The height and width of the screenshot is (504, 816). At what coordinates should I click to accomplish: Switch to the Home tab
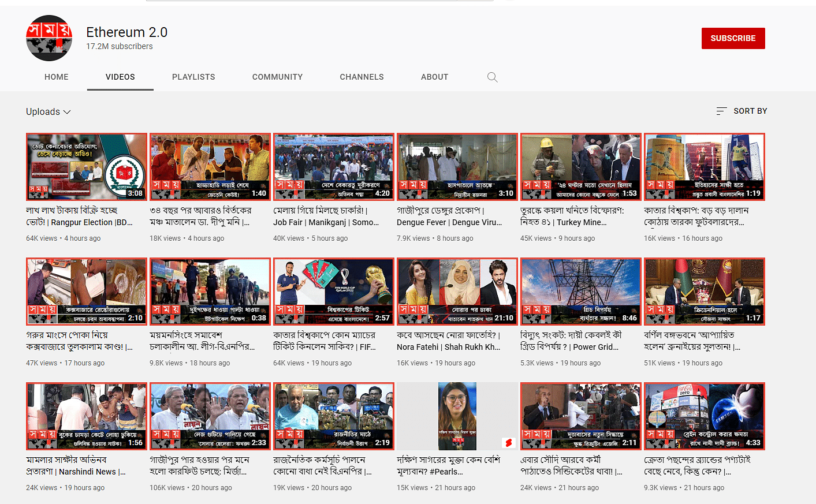(57, 77)
